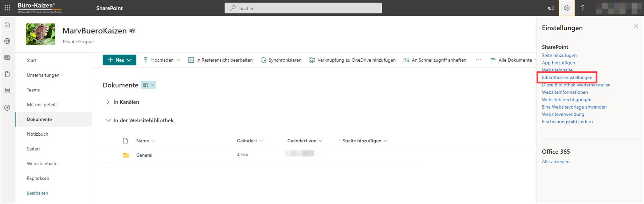Click Verknüpfung zu OneDrive hinzufügen
This screenshot has width=644, height=204.
click(352, 60)
